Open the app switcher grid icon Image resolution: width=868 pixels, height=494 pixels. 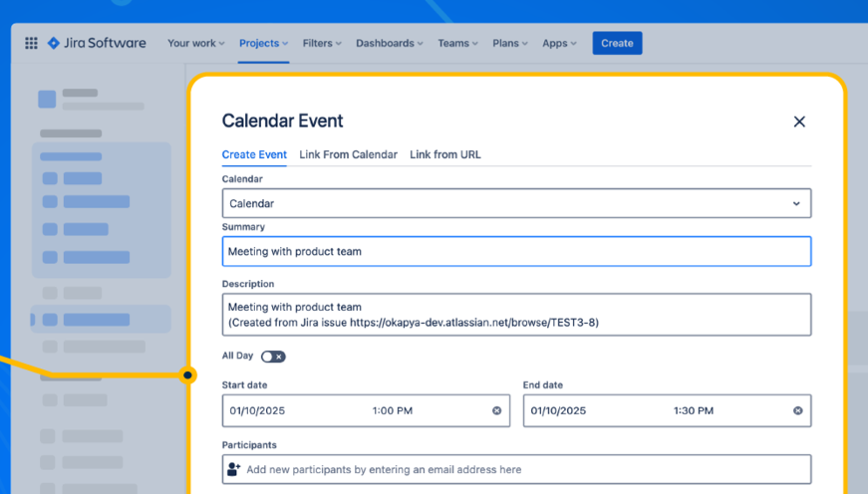click(x=31, y=43)
